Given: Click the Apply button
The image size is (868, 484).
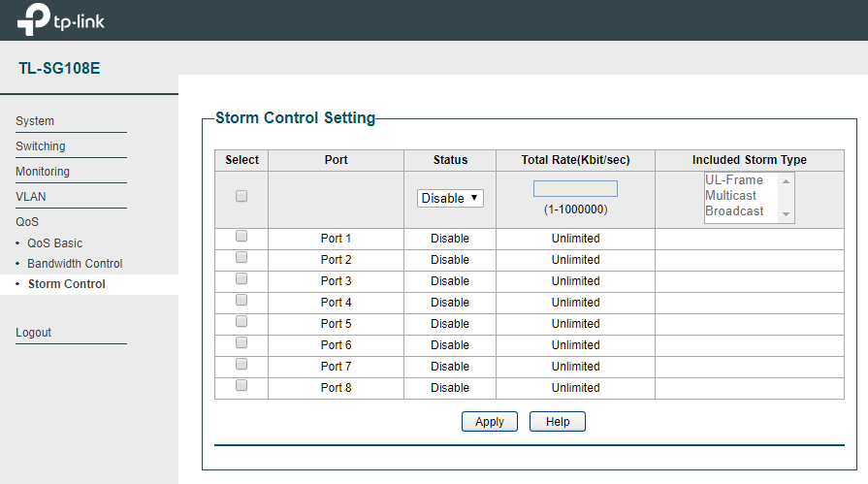Looking at the screenshot, I should pos(490,421).
